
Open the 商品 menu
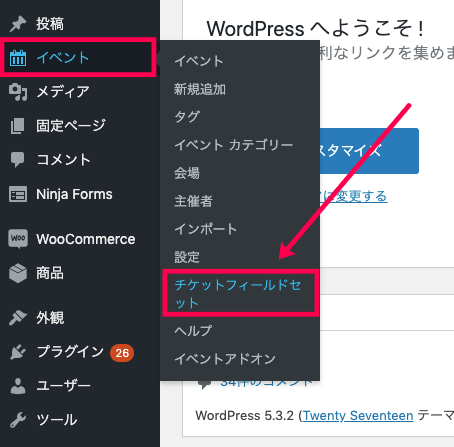click(x=50, y=273)
